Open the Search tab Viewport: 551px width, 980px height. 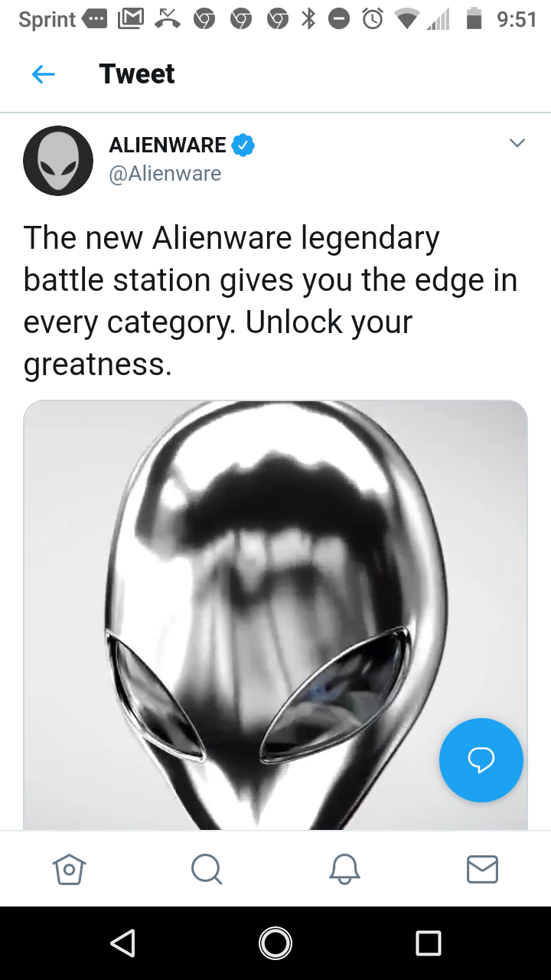207,869
